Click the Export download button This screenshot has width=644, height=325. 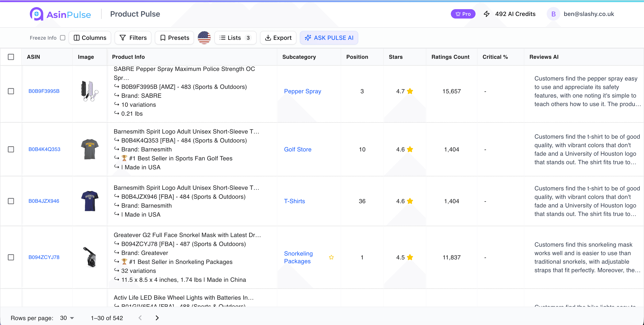pos(278,38)
